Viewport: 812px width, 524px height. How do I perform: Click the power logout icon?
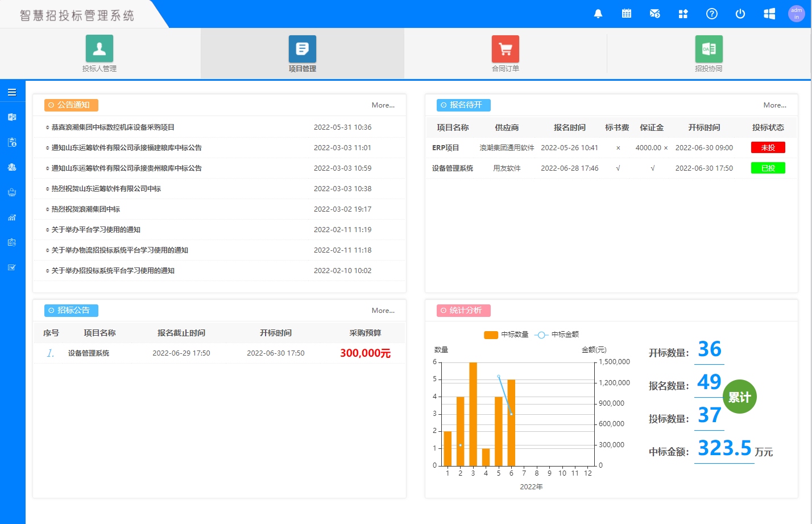[740, 14]
